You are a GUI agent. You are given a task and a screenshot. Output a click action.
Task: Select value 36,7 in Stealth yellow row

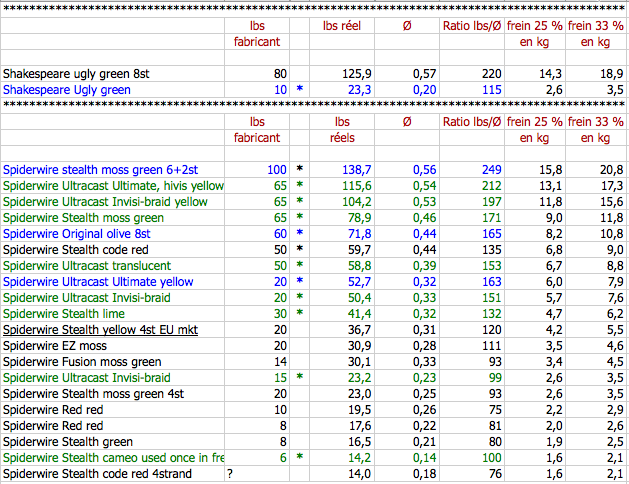pyautogui.click(x=359, y=330)
